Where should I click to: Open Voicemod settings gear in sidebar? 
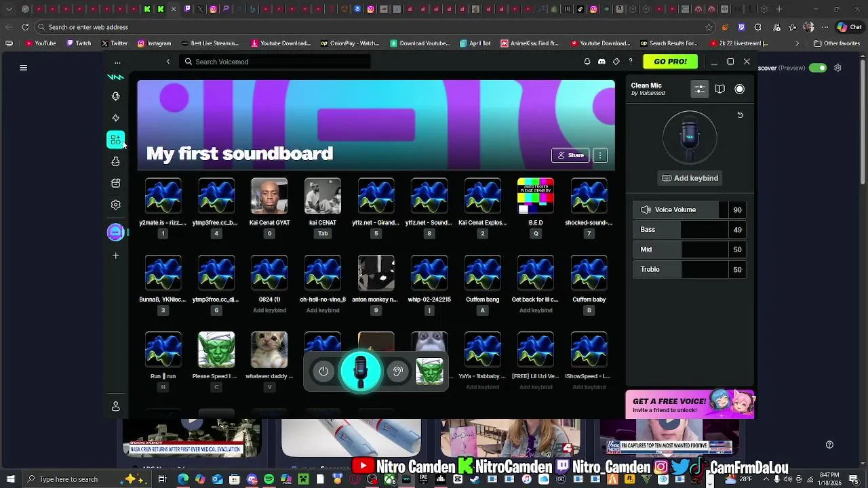tap(116, 205)
